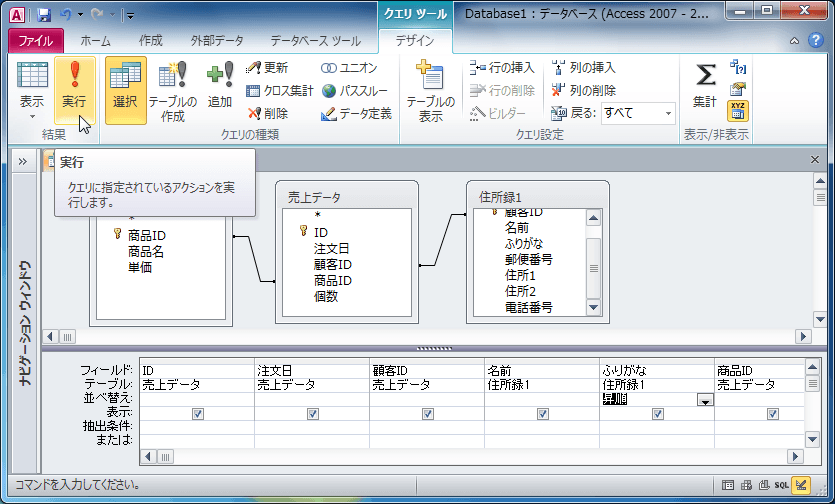This screenshot has width=835, height=504.
Task: Select 商品名 field in the left table
Action: (146, 251)
